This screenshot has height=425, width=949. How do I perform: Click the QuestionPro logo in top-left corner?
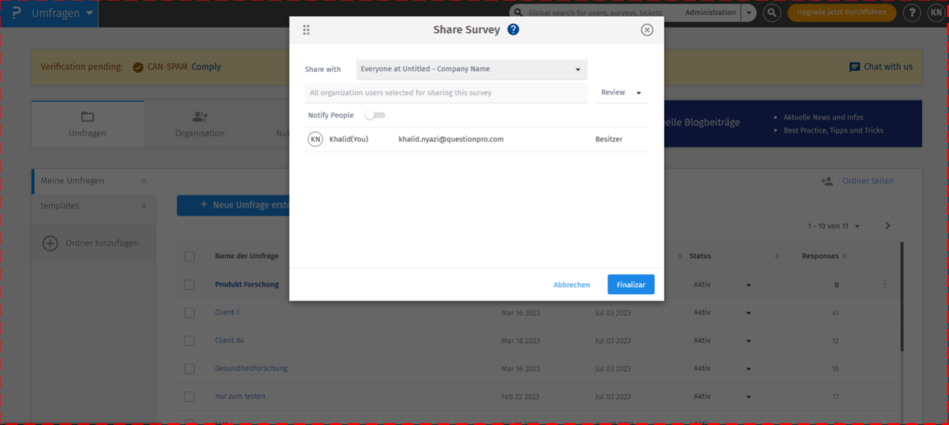click(x=16, y=13)
